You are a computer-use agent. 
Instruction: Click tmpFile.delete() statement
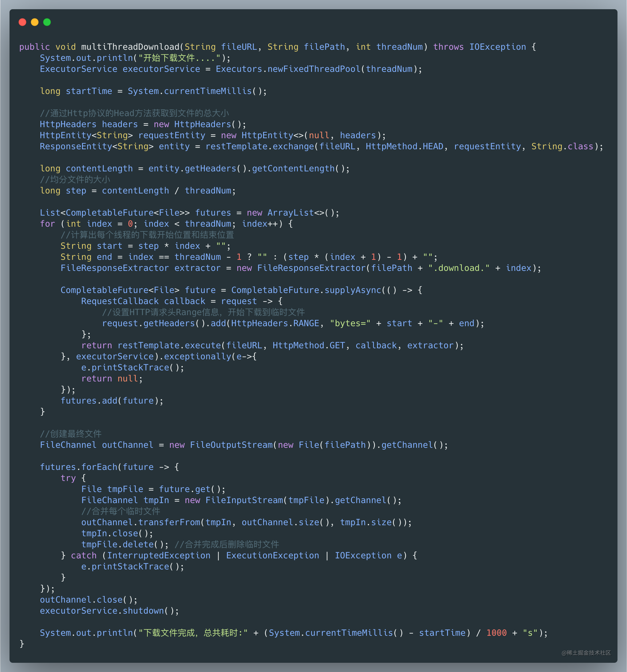tap(125, 544)
